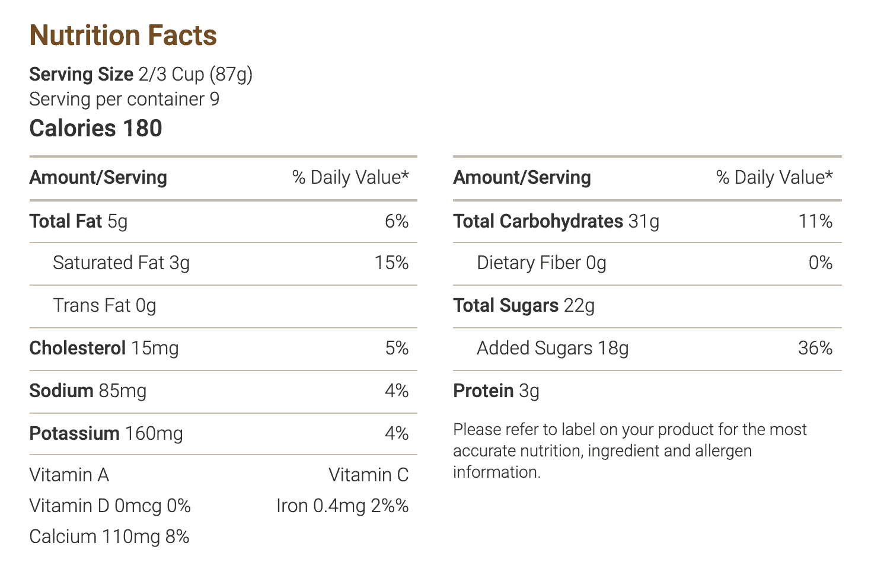
Task: Click the Iron 0.4mg 2%% text
Action: pyautogui.click(x=343, y=506)
